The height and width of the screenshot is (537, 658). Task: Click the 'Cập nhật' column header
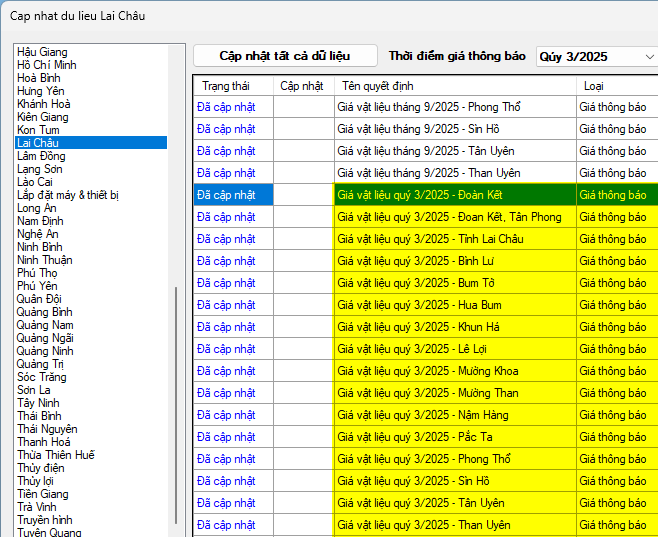pos(301,85)
